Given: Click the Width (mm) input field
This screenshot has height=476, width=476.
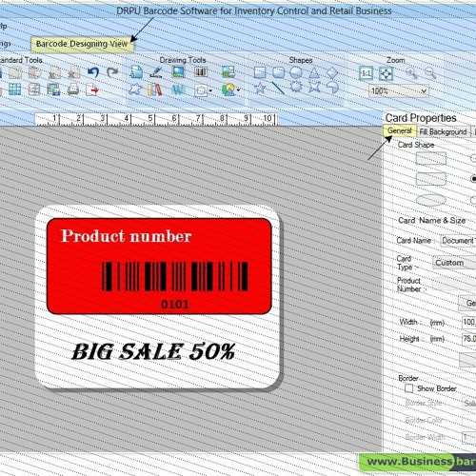Looking at the screenshot, I should (469, 322).
